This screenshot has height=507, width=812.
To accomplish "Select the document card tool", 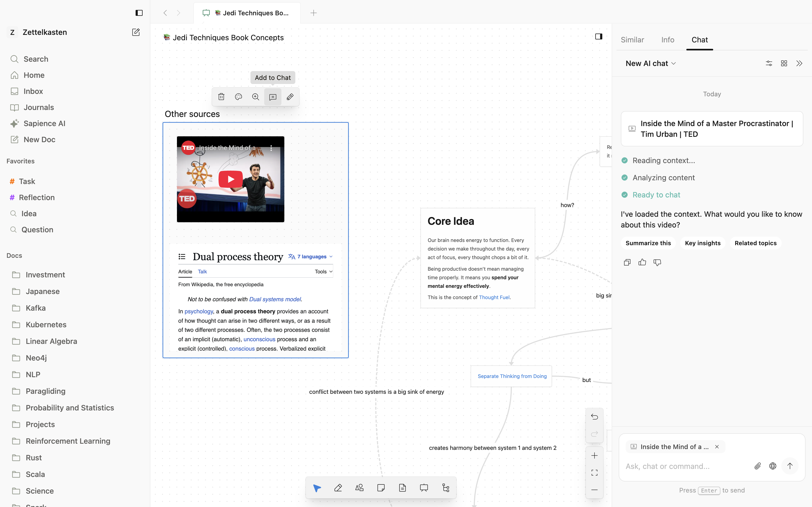I will click(402, 488).
